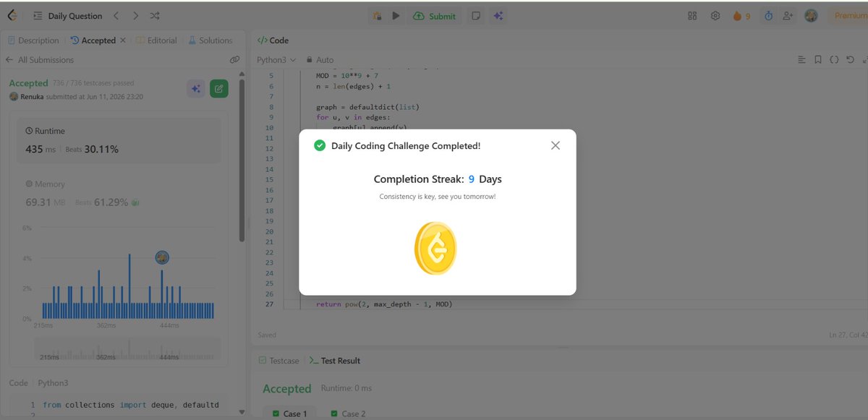Switch to the Testcase tab

(278, 360)
